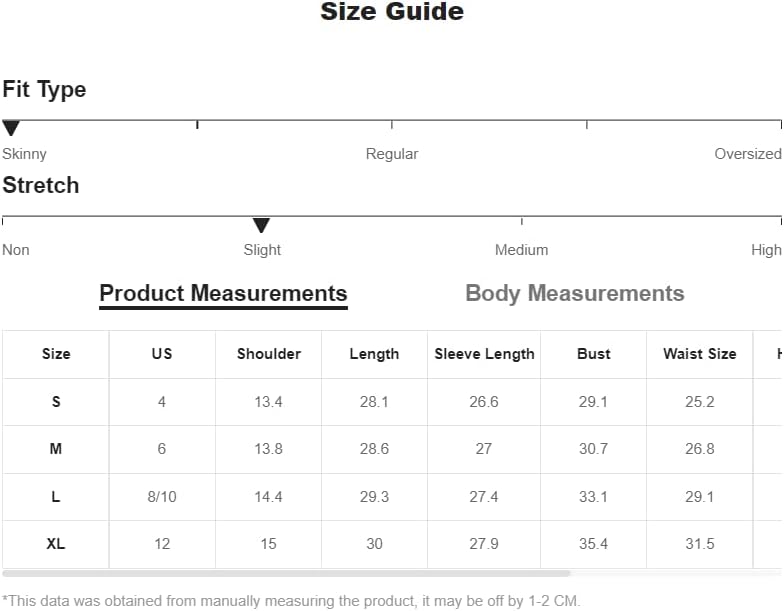Click the High label on Stretch scale

(766, 250)
